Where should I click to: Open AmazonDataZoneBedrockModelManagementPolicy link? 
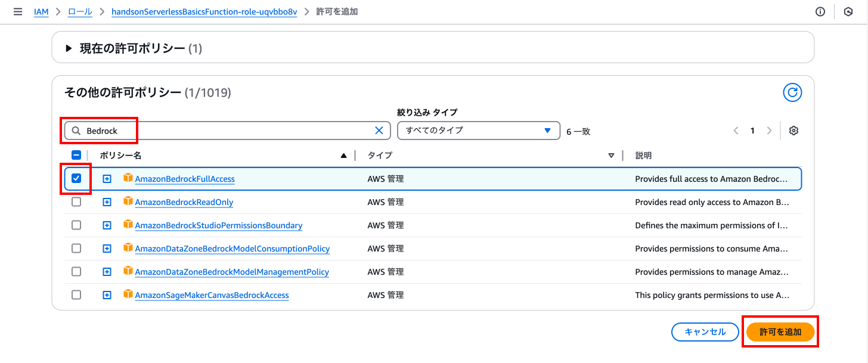232,272
